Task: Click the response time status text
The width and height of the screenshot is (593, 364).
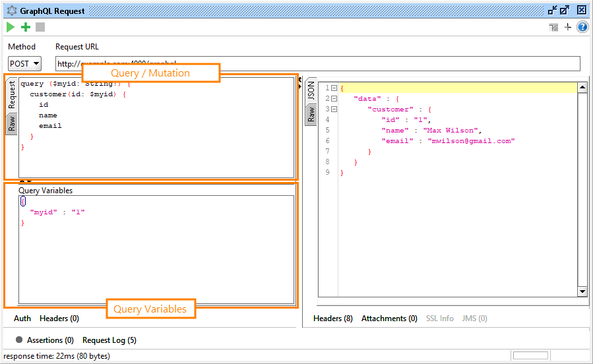Action: 57,356
